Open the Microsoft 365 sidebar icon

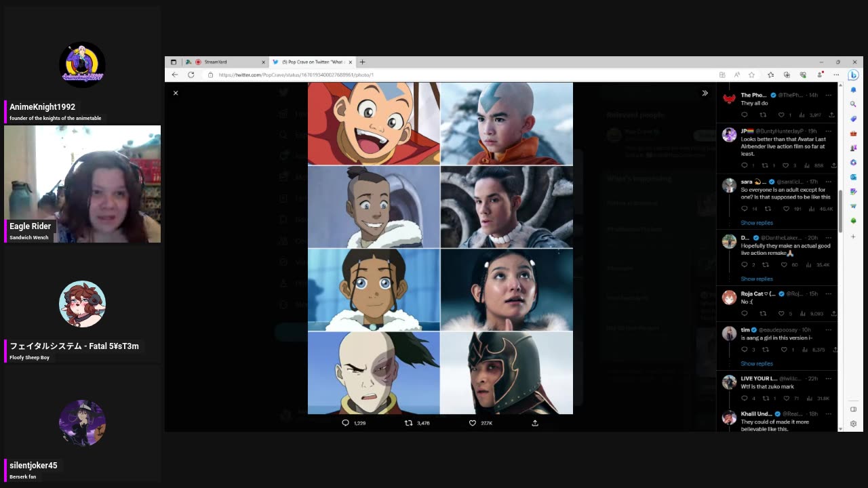tap(853, 163)
